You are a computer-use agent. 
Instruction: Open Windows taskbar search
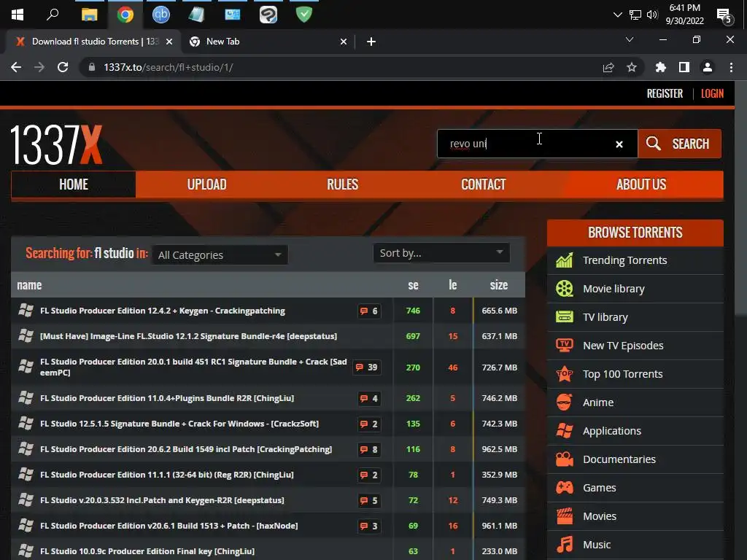tap(53, 15)
